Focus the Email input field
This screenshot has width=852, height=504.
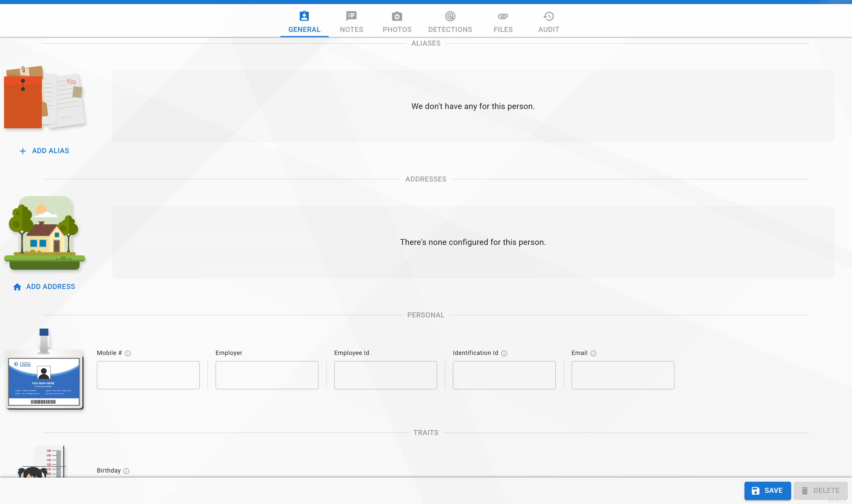point(623,375)
